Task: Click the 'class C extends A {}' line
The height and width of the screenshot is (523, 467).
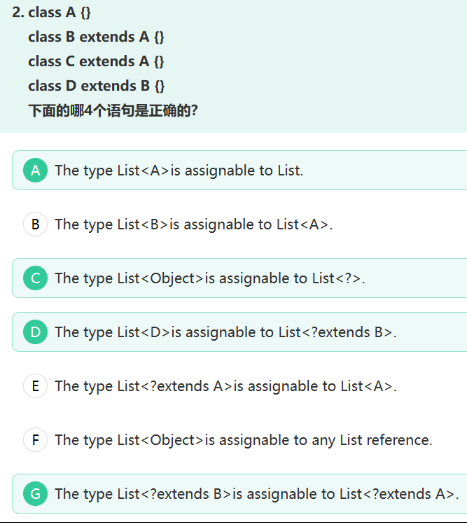Action: 96,61
